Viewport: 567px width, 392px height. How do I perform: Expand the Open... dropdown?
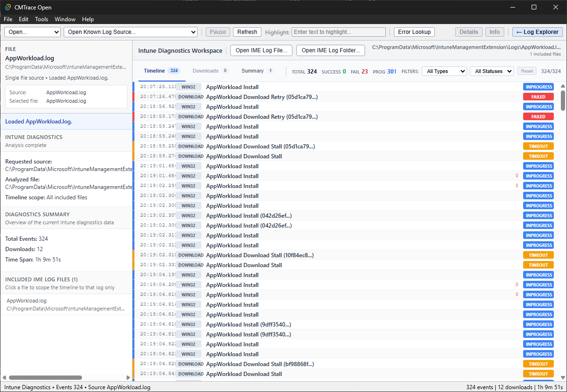point(32,32)
